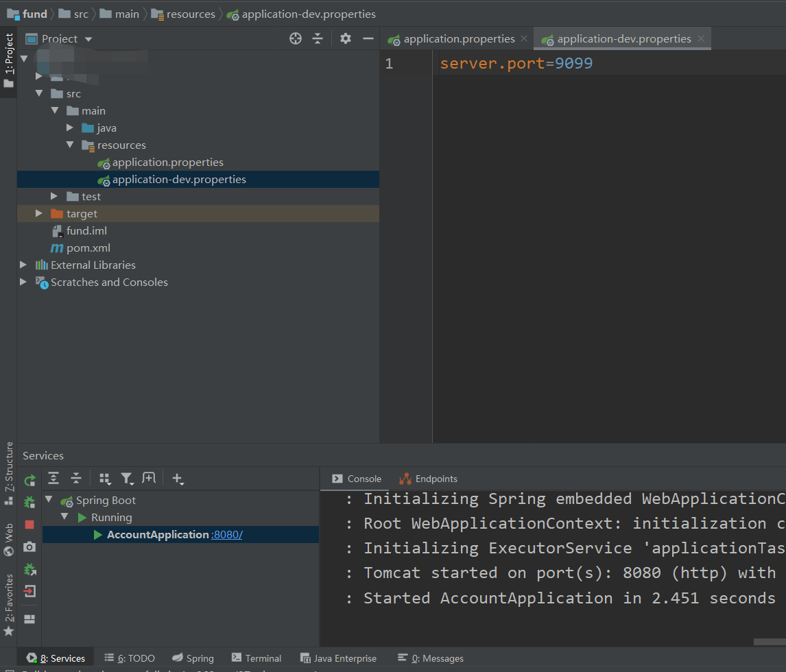The width and height of the screenshot is (786, 672).
Task: Open Project panel settings gear
Action: (346, 38)
